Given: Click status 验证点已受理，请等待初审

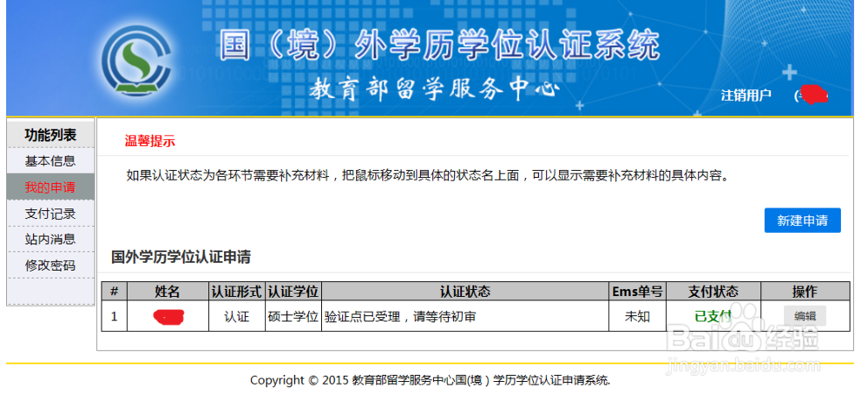Looking at the screenshot, I should [400, 317].
